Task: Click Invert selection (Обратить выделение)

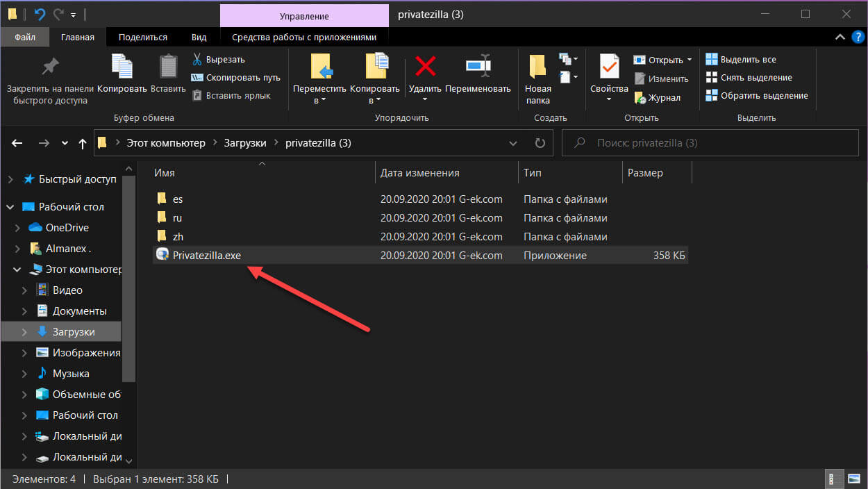Action: coord(757,96)
